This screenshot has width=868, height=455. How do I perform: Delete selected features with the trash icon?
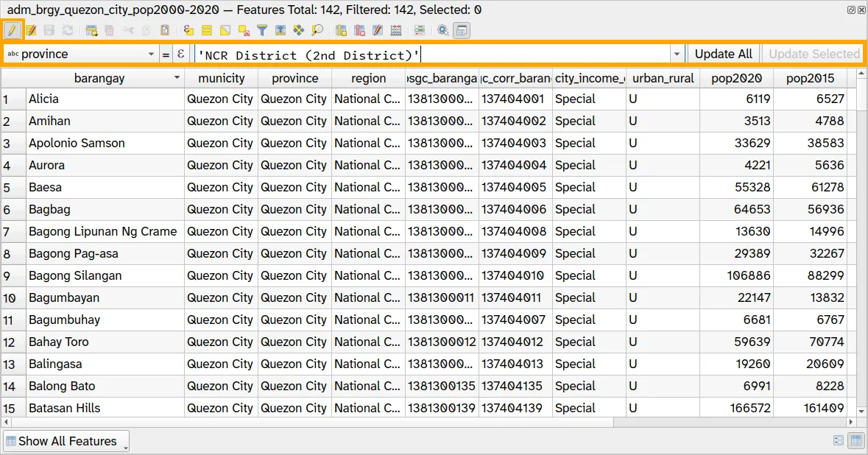tap(109, 30)
